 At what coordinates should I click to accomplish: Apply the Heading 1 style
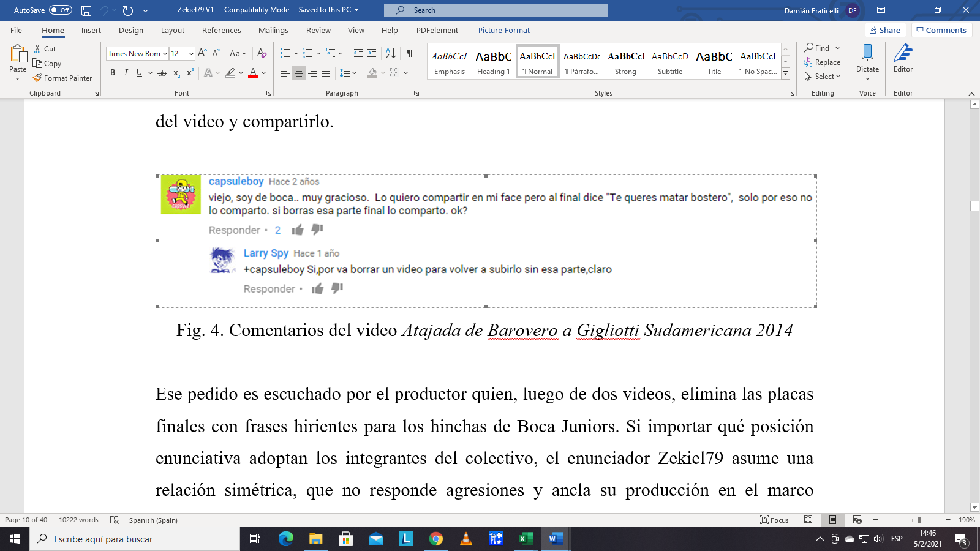click(x=494, y=62)
